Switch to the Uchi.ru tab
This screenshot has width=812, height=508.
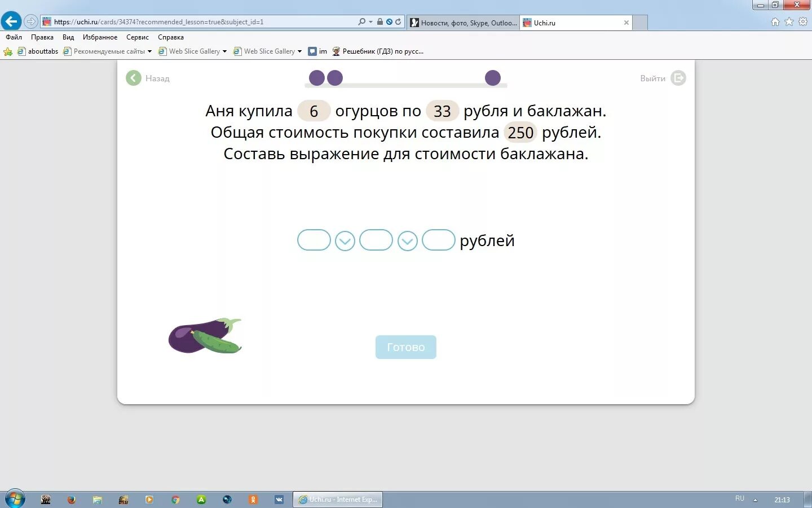[x=575, y=23]
